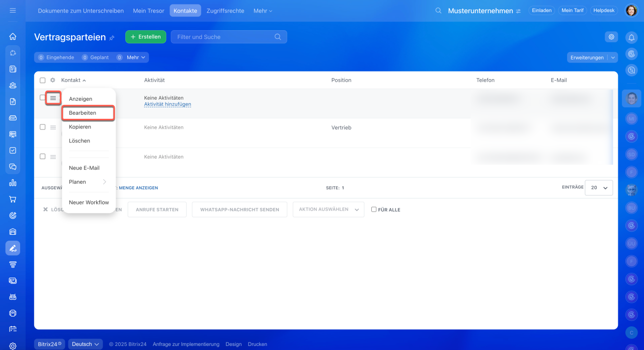
Task: Tick the select-all checkbox in table header
Action: 42,81
